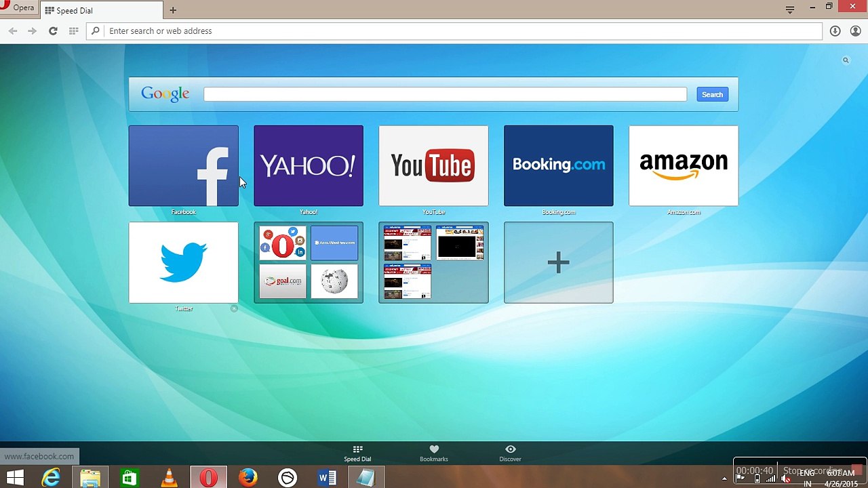Click the Google search text box

click(x=445, y=94)
